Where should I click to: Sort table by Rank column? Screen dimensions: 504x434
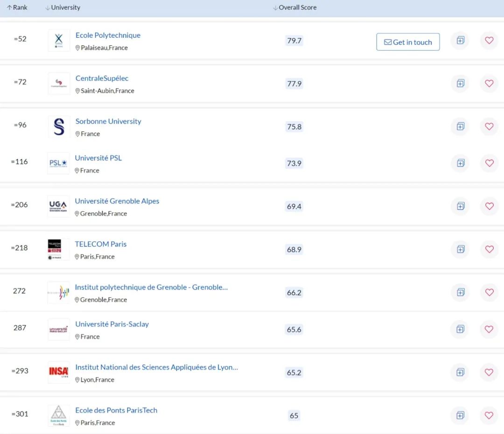[17, 7]
